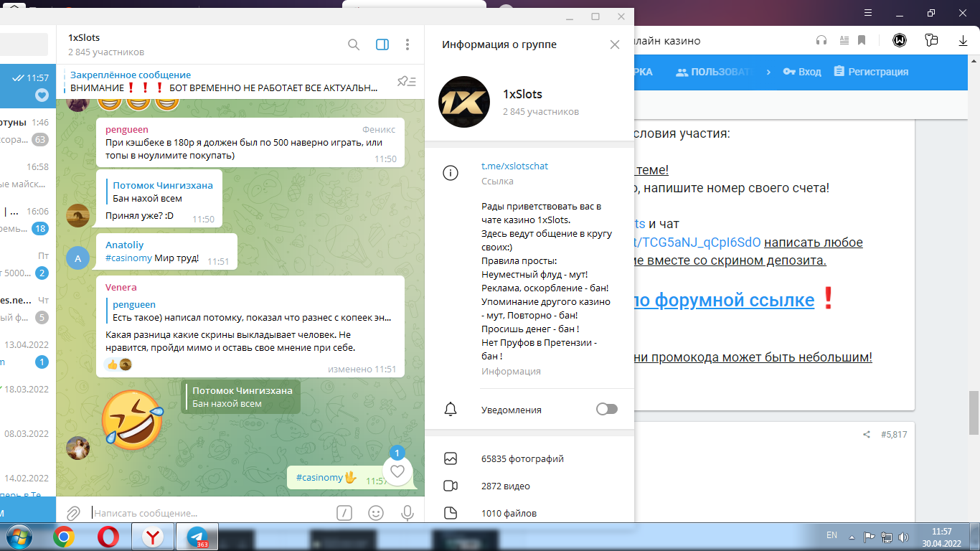Image resolution: width=980 pixels, height=551 pixels.
Task: Open the chat dated 13.04.2022
Action: 28,354
